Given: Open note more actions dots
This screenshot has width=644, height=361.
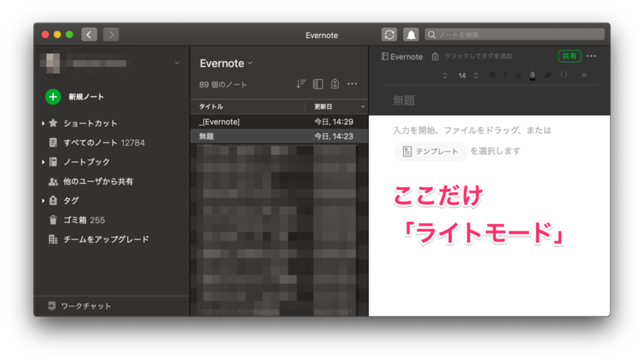Looking at the screenshot, I should click(591, 56).
